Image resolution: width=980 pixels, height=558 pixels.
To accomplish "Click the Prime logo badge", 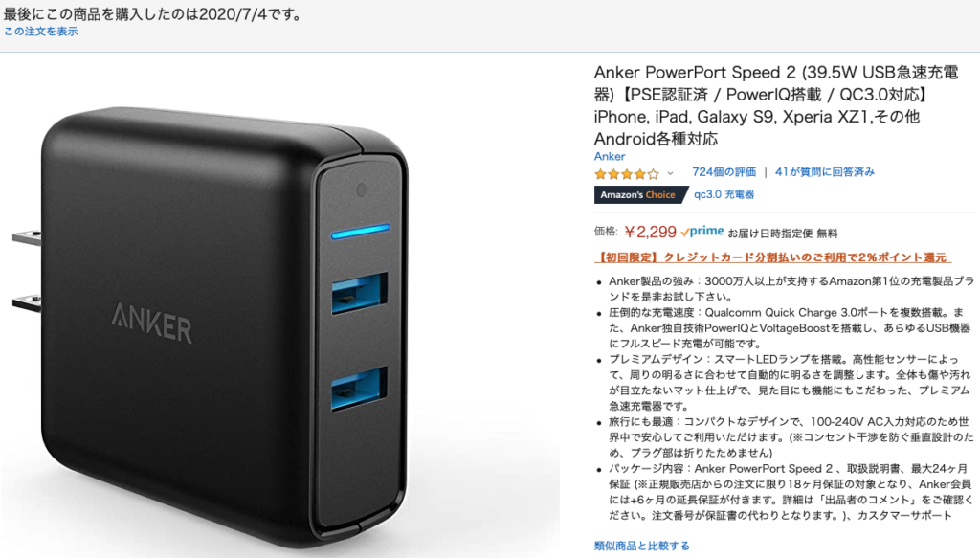I will pos(702,232).
